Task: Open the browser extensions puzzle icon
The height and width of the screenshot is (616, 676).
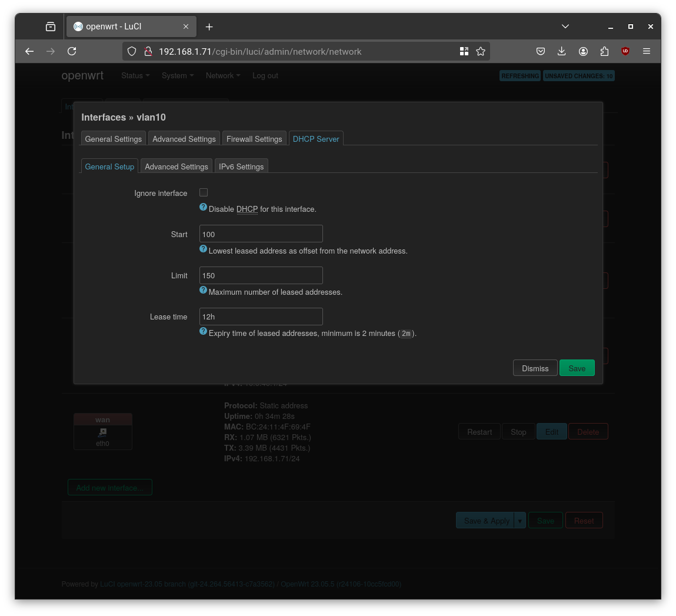Action: [x=604, y=51]
